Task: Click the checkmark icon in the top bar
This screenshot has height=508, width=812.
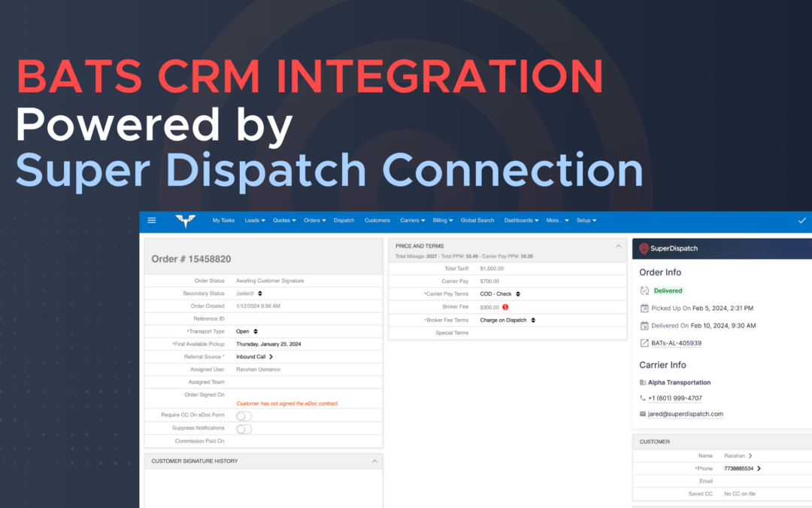Action: tap(801, 221)
